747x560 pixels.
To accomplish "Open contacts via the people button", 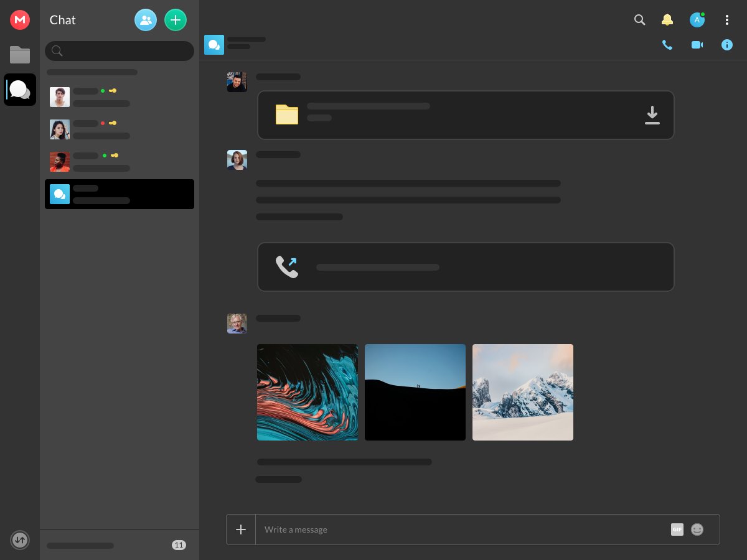I will pos(146,19).
